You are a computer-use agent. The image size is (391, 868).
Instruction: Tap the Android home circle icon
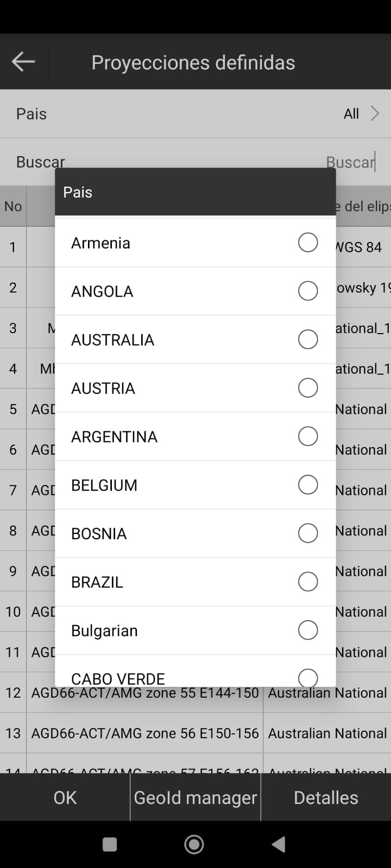click(x=194, y=844)
